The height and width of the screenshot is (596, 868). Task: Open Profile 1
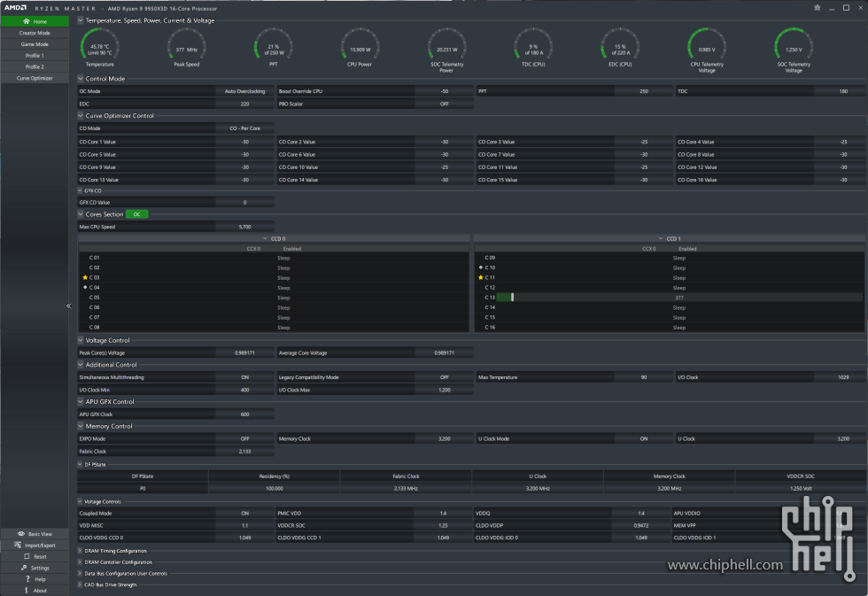pos(35,55)
